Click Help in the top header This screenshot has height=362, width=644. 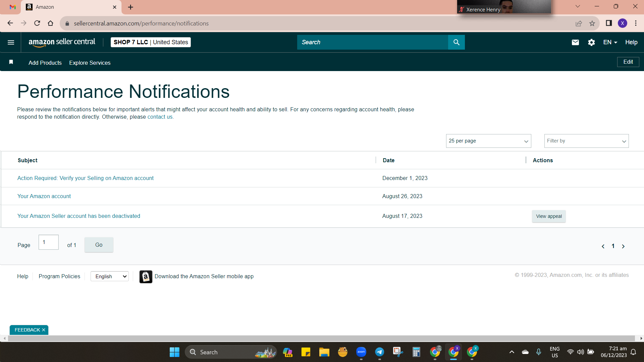click(x=631, y=42)
